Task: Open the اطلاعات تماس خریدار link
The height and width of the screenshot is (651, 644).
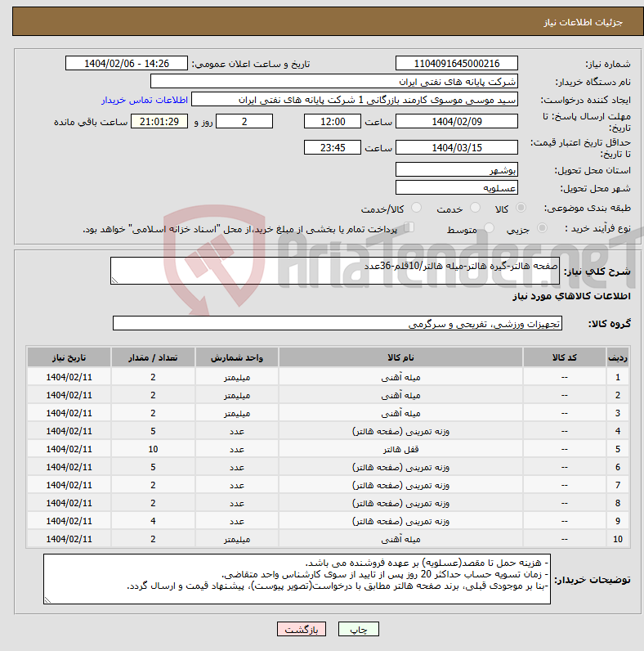Action: pos(145,100)
